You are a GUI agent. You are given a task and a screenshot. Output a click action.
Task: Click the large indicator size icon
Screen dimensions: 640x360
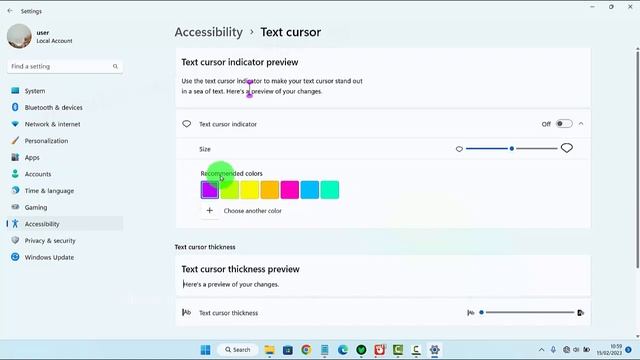coord(567,148)
